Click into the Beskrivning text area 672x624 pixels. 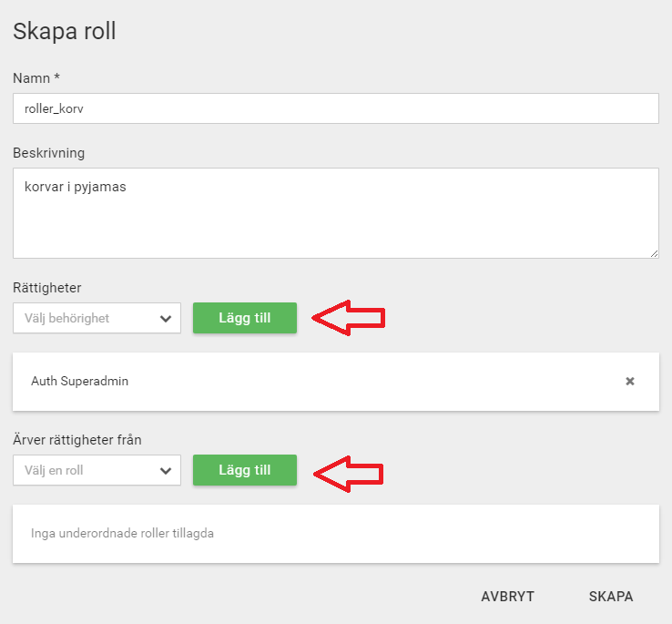tap(336, 213)
